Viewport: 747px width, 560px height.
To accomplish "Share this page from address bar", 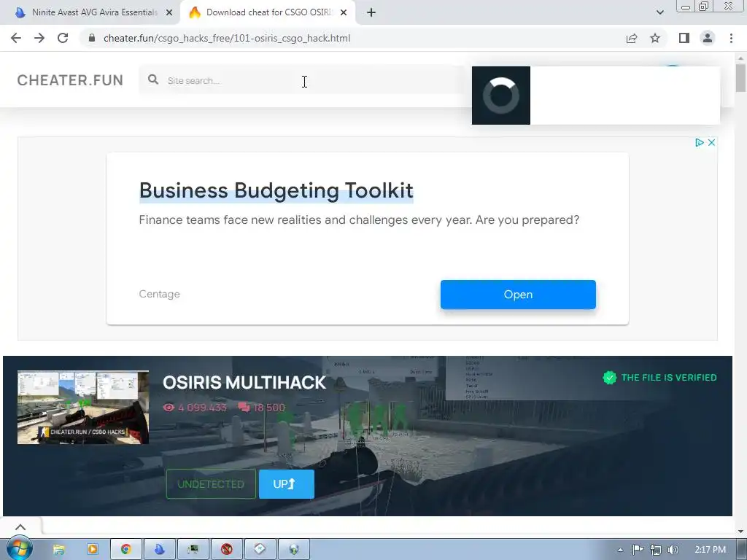I will [x=632, y=38].
